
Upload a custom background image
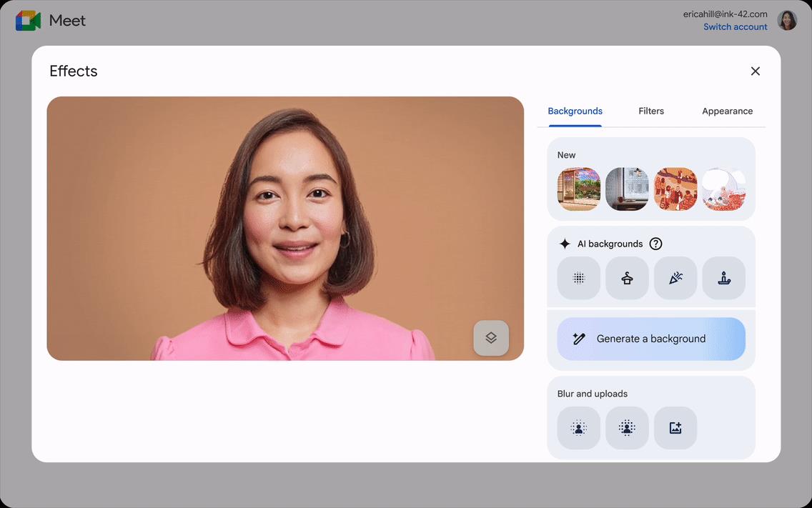(x=675, y=428)
